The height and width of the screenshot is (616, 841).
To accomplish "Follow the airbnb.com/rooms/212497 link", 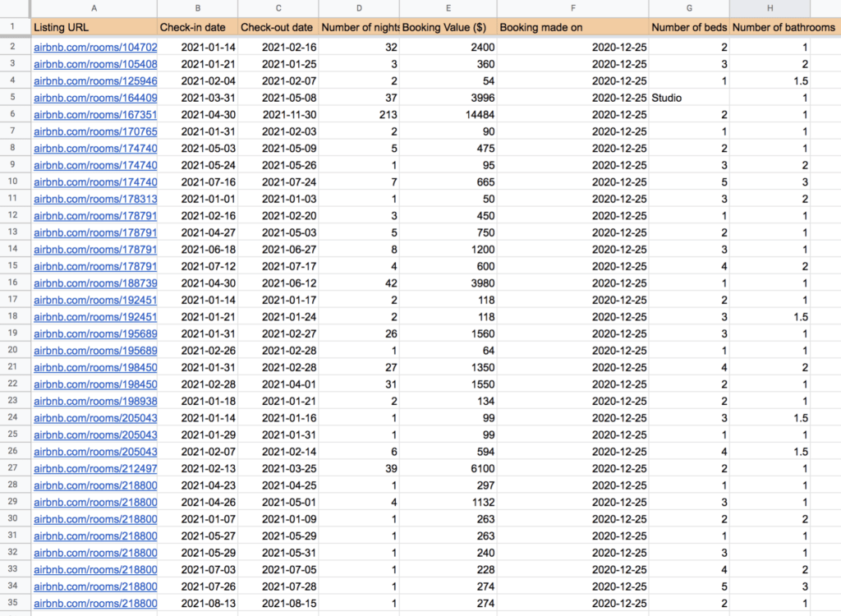I will 95,468.
